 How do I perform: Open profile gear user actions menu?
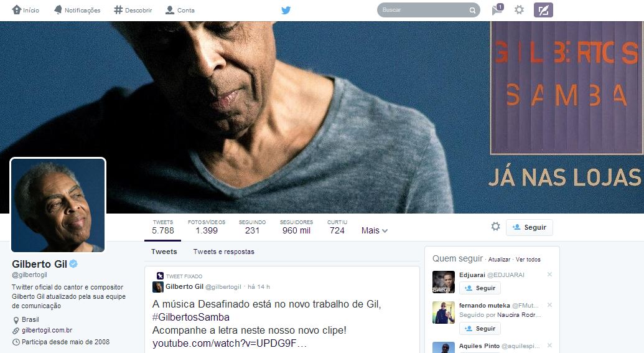496,227
